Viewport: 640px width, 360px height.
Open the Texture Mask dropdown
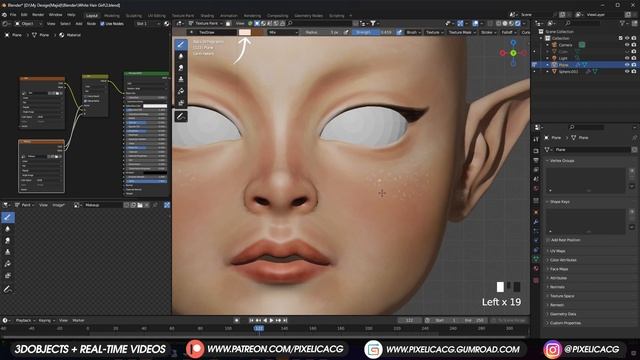tap(462, 32)
